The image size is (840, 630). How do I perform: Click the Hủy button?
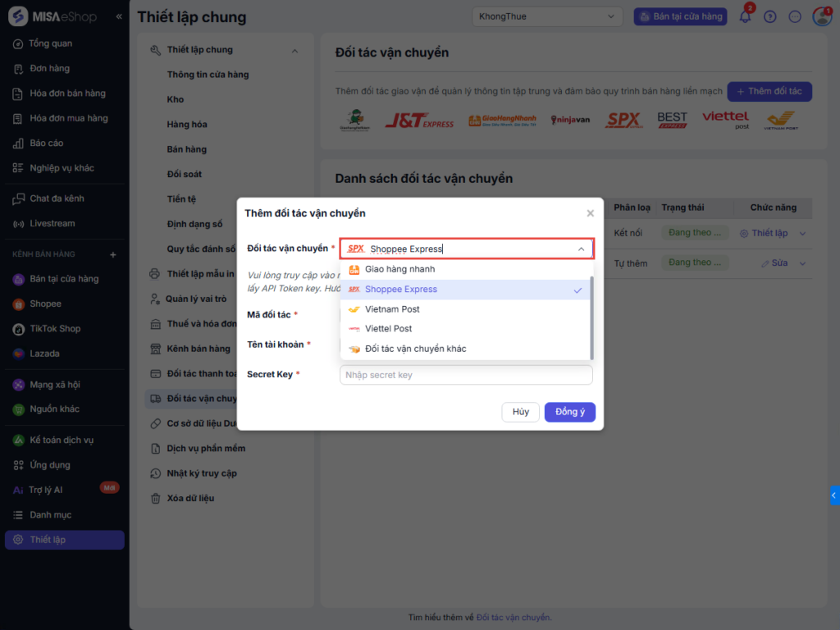click(521, 412)
